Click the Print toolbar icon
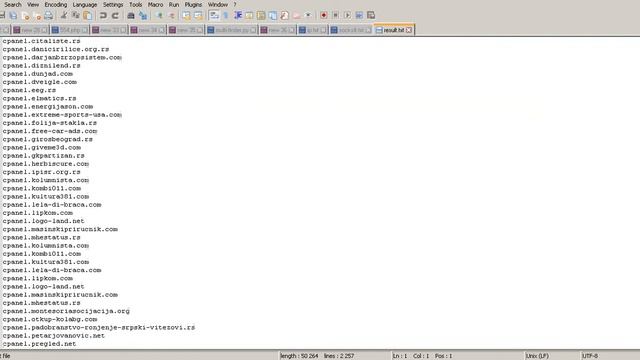The width and height of the screenshot is (640, 360). 49,16
